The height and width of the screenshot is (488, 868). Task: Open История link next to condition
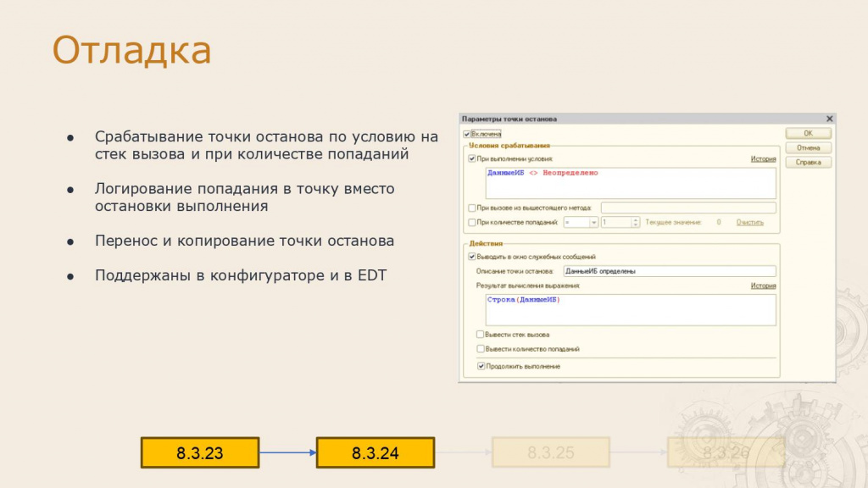point(763,158)
